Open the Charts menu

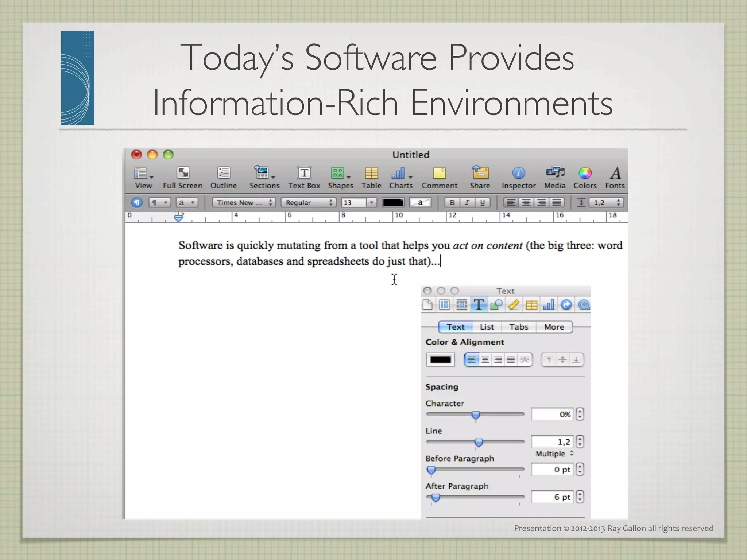click(x=401, y=178)
